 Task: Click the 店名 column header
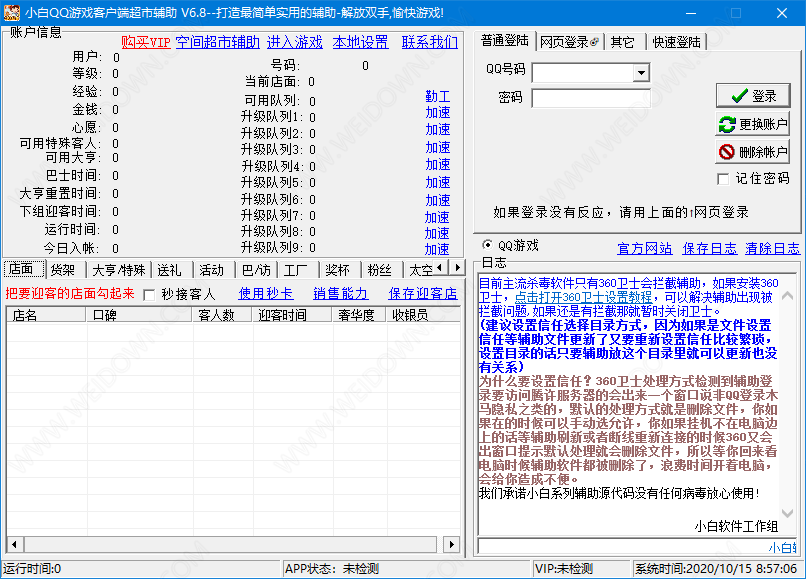point(46,315)
